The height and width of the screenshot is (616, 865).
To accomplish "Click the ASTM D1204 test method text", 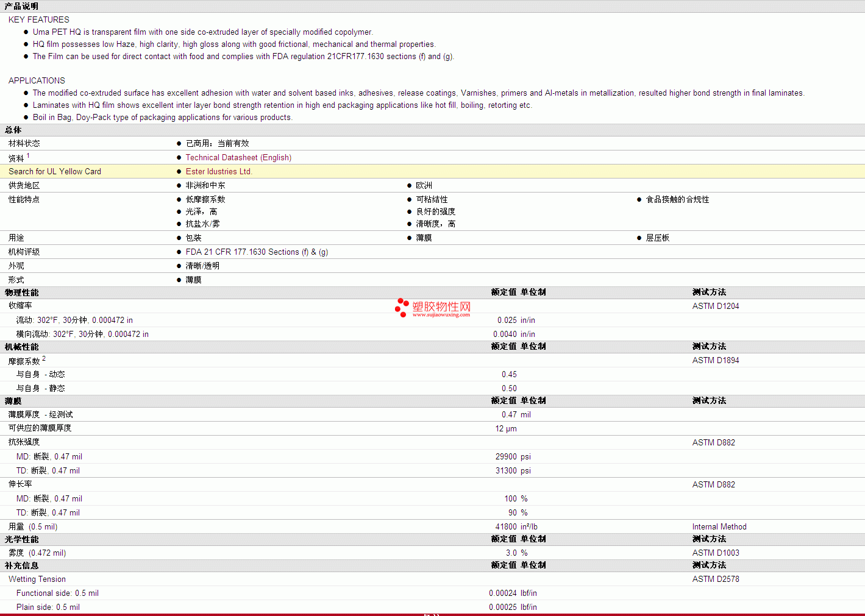I will click(716, 306).
